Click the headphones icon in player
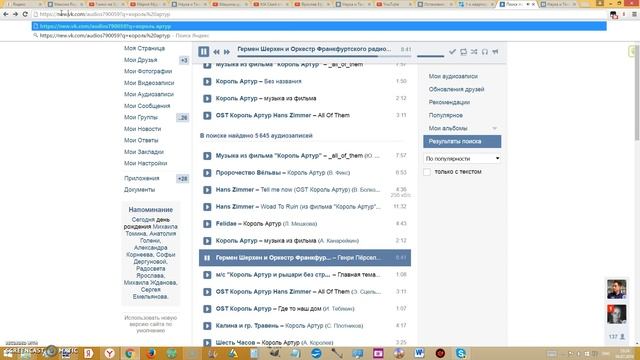Screen dimensions: 640x360 (484, 52)
